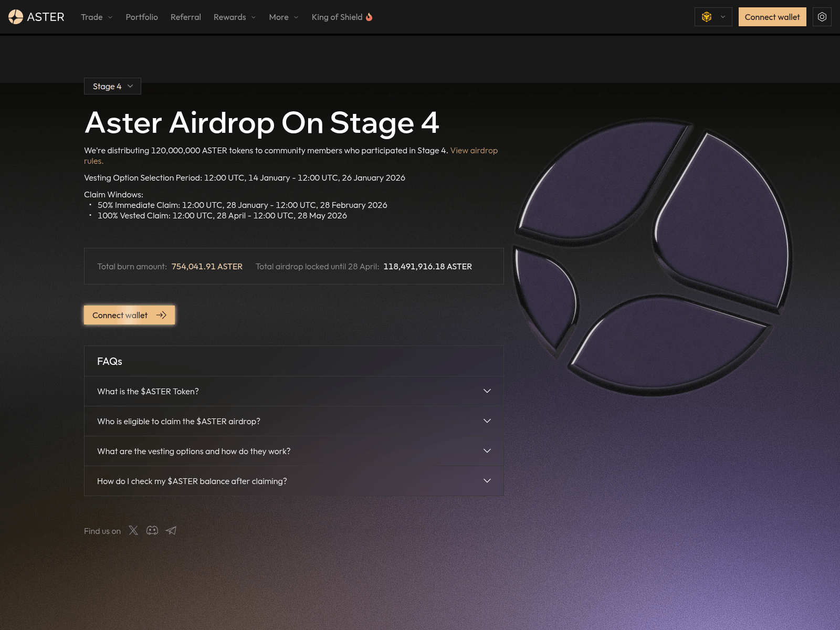
Task: Click the large Aster logo graphic
Action: 652,257
